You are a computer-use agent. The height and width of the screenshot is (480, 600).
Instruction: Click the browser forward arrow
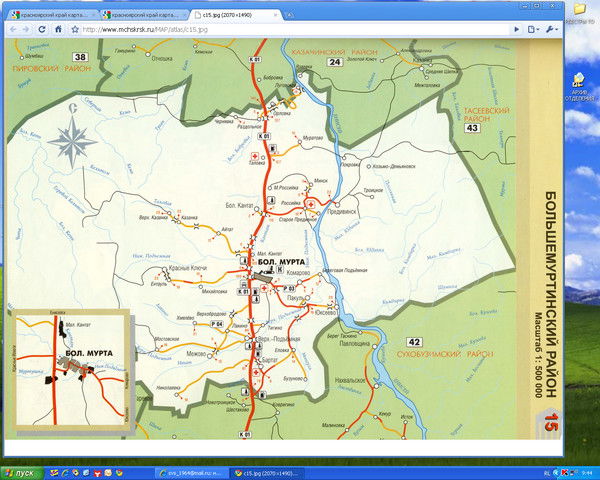[26, 30]
